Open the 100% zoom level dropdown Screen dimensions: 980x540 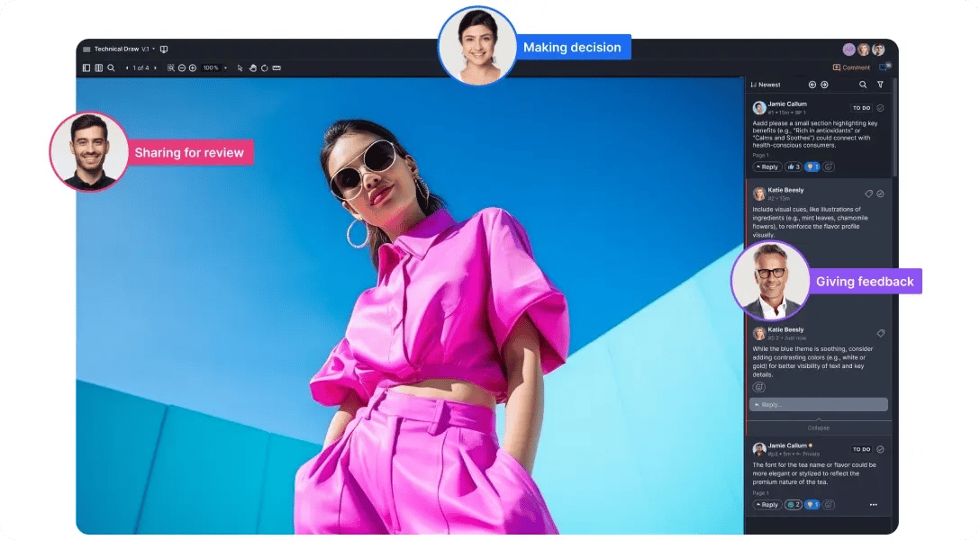tap(214, 67)
